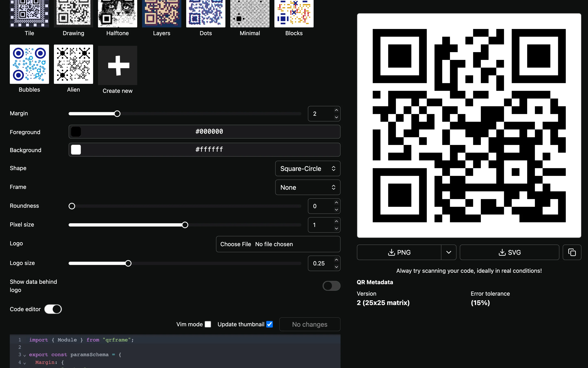Increase the Logo size value
This screenshot has width=588, height=368.
(336, 260)
